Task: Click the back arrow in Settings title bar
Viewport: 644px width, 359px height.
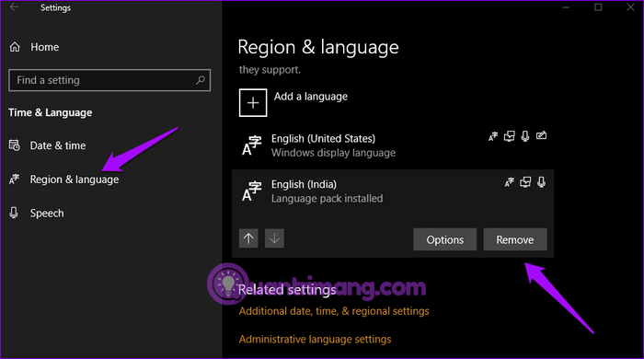Action: coord(14,7)
